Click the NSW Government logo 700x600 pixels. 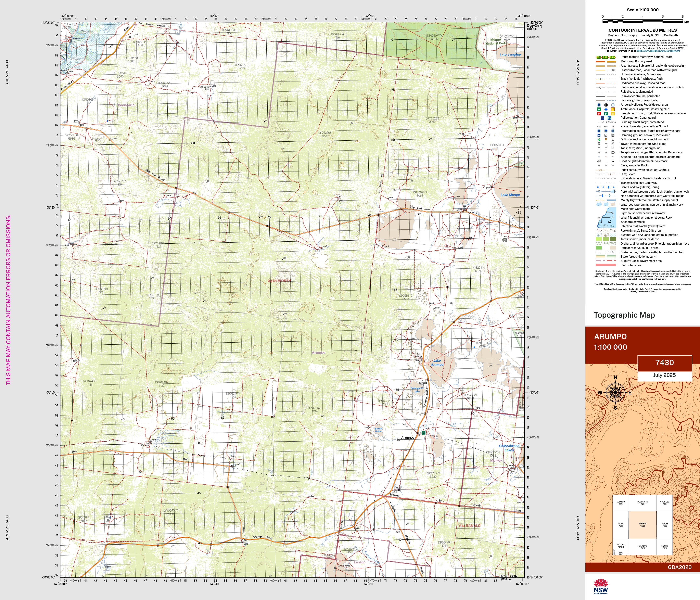[x=601, y=586]
